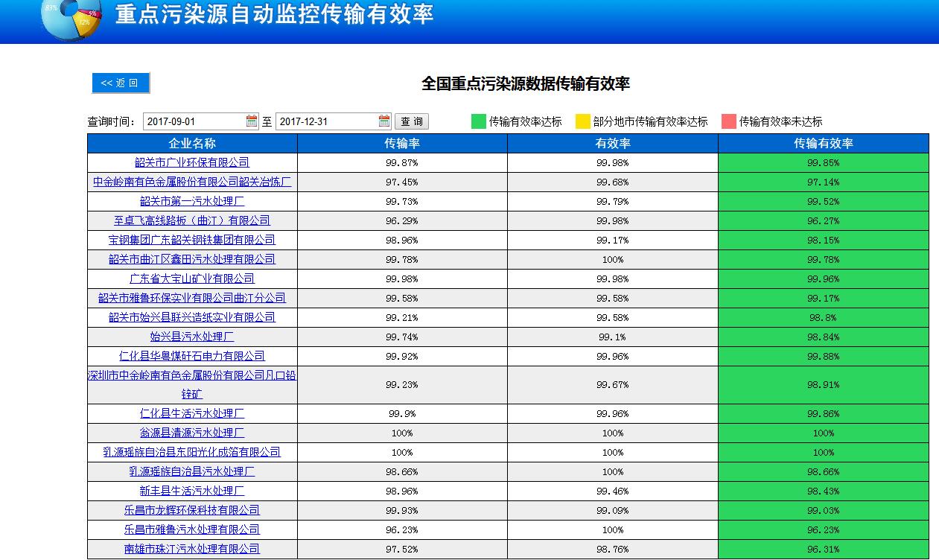This screenshot has width=939, height=560.
Task: Click the 99.1% cell of 始兴县污水处理厂 row
Action: (613, 337)
